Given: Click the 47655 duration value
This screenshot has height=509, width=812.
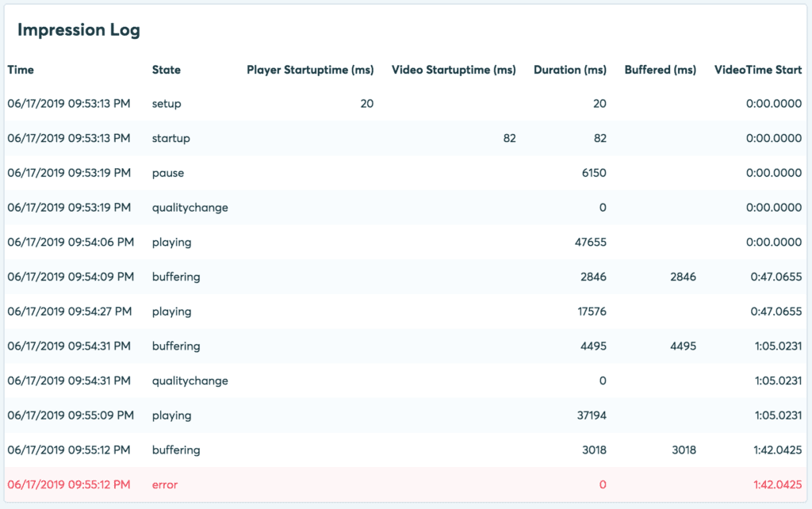Looking at the screenshot, I should (590, 243).
